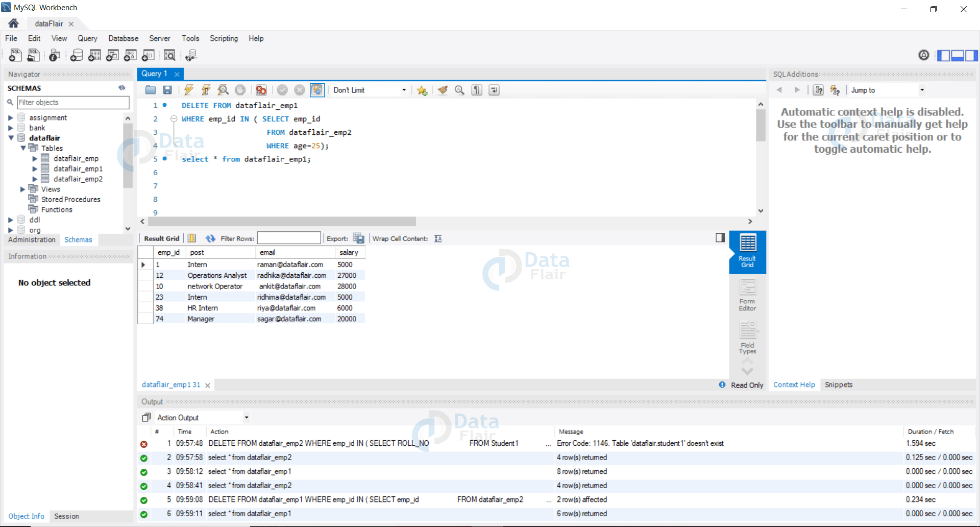Click the home screen icon
Image resolution: width=980 pixels, height=527 pixels.
(x=13, y=23)
